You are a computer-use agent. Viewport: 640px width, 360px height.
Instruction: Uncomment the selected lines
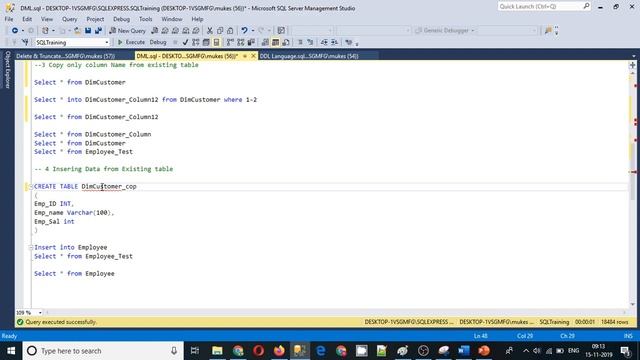click(310, 42)
